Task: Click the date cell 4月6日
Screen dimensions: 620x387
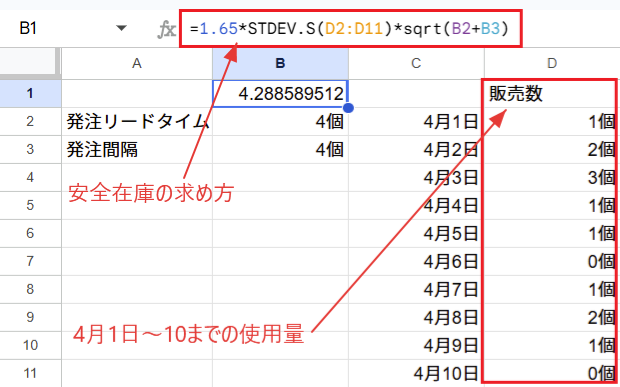Action: [x=416, y=262]
